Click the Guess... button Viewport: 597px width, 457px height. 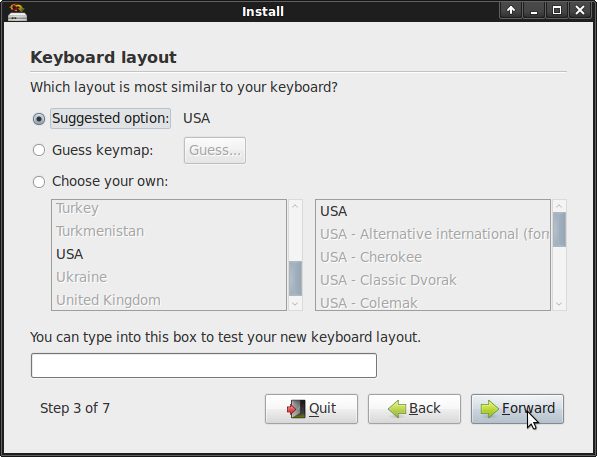[x=215, y=150]
